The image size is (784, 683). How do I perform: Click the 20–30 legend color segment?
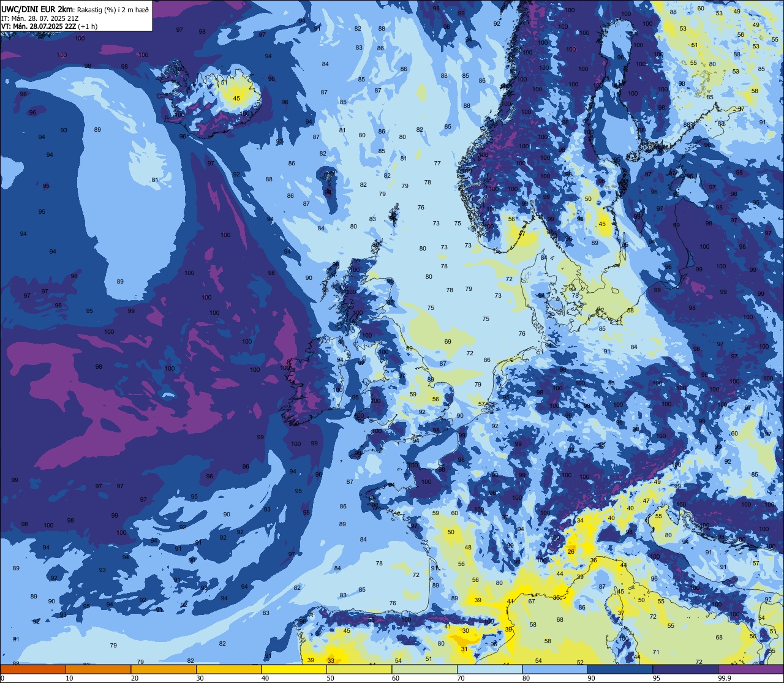164,669
